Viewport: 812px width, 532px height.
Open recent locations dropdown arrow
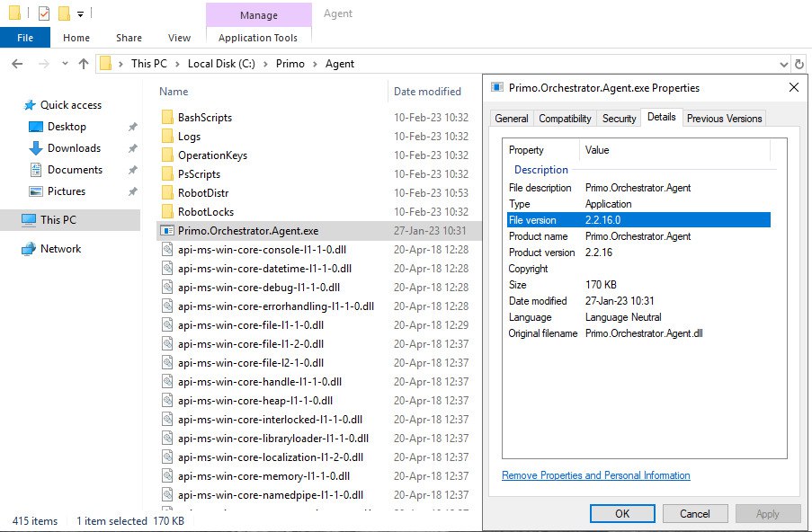point(65,64)
